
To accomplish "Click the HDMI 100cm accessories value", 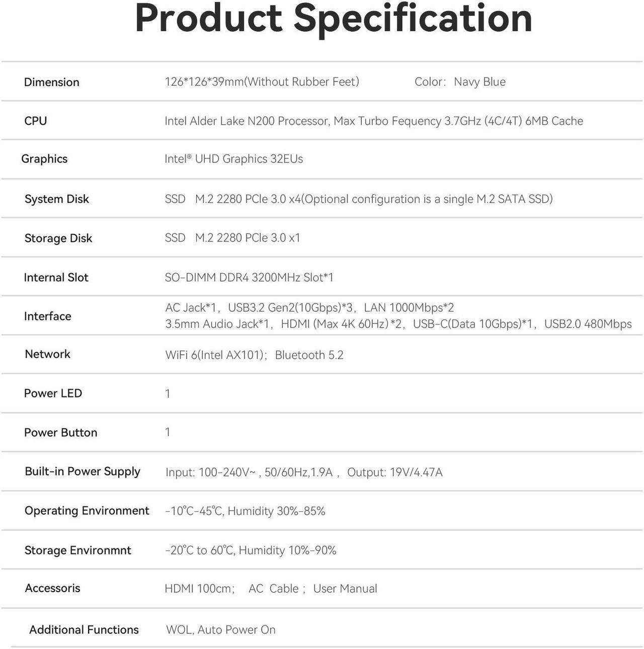I will (x=271, y=588).
